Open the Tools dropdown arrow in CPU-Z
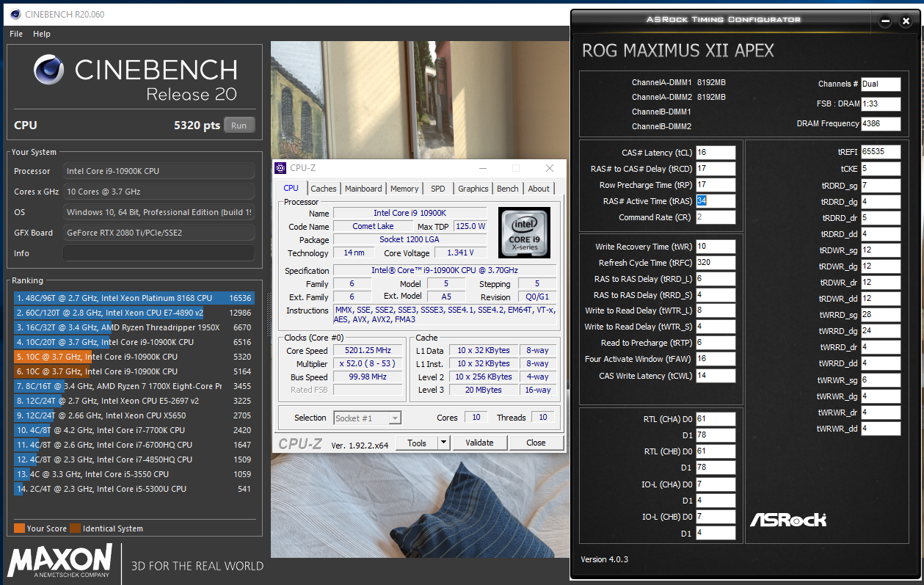Screen dimensions: 924x585 pos(443,443)
